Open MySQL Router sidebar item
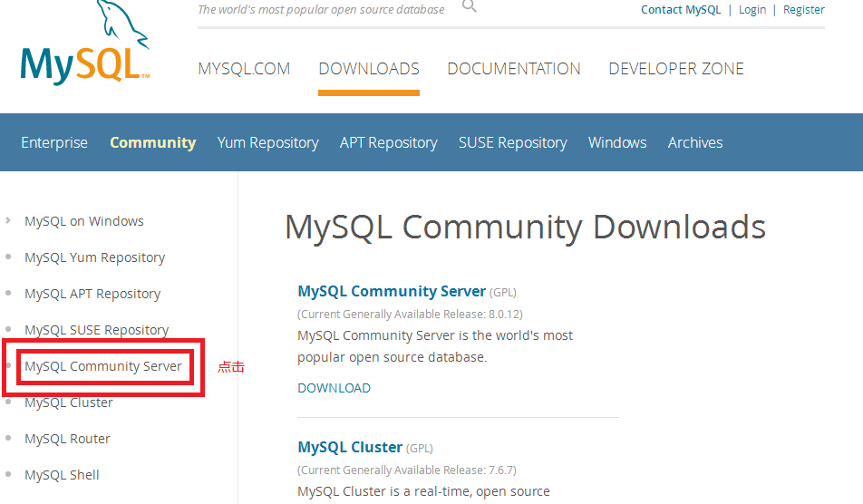This screenshot has height=504, width=863. [x=67, y=439]
